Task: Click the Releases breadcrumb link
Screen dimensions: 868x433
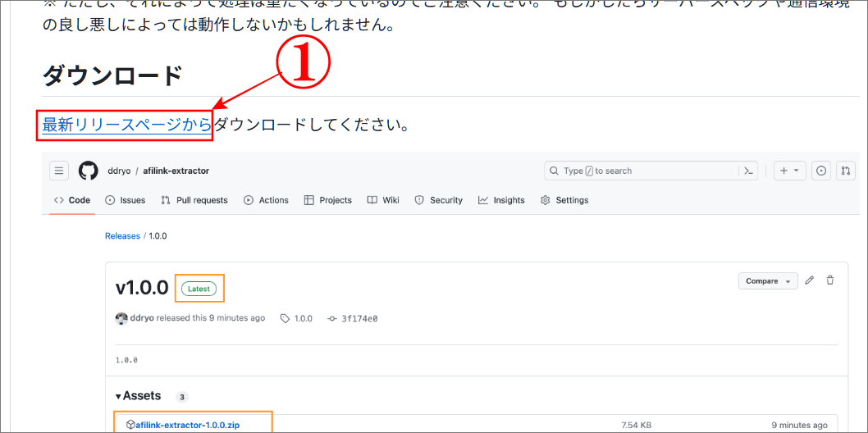Action: click(x=122, y=236)
